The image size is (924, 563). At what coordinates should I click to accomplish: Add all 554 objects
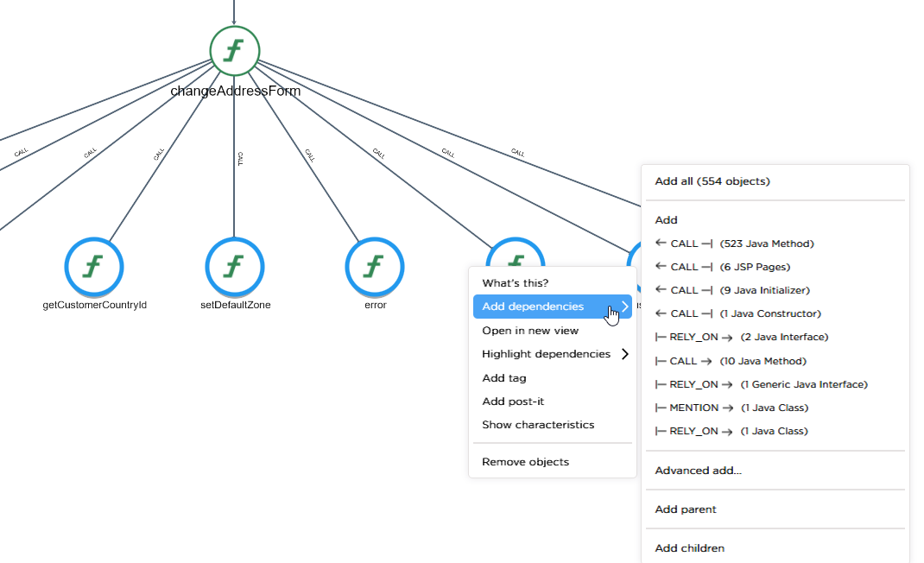(712, 181)
